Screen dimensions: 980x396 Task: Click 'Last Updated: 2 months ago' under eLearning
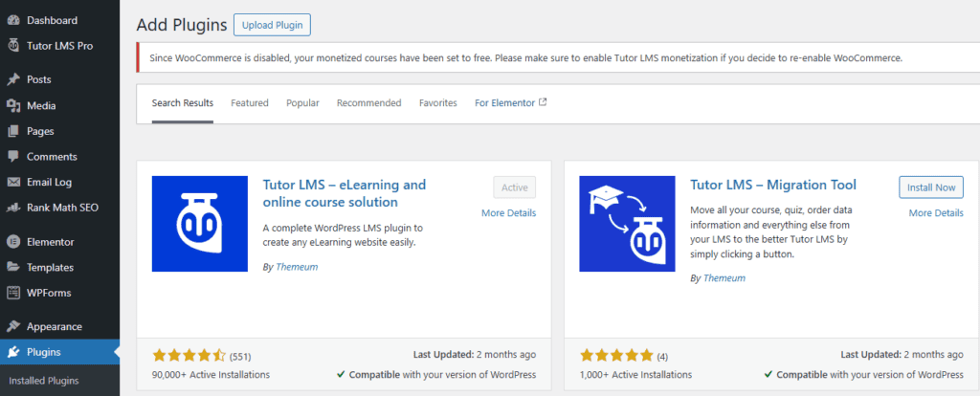[x=475, y=355]
